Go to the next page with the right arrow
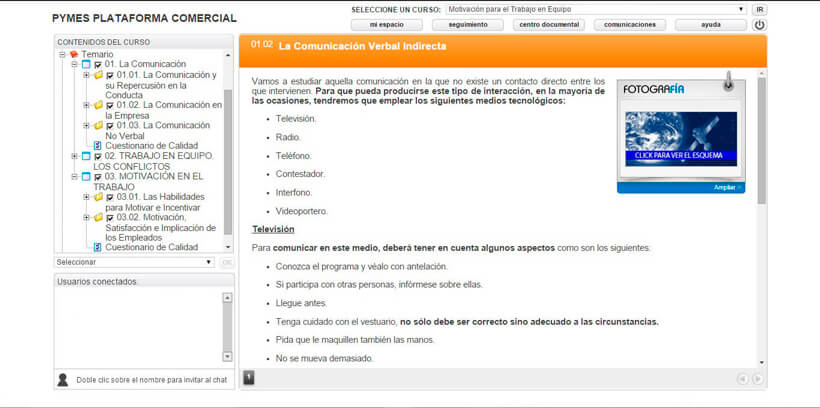This screenshot has height=408, width=820. [757, 379]
